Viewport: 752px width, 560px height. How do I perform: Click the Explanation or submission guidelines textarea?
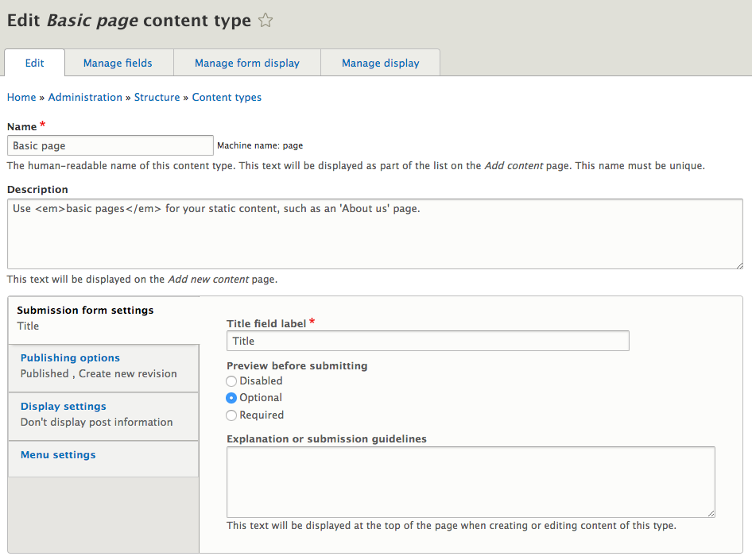tap(471, 482)
